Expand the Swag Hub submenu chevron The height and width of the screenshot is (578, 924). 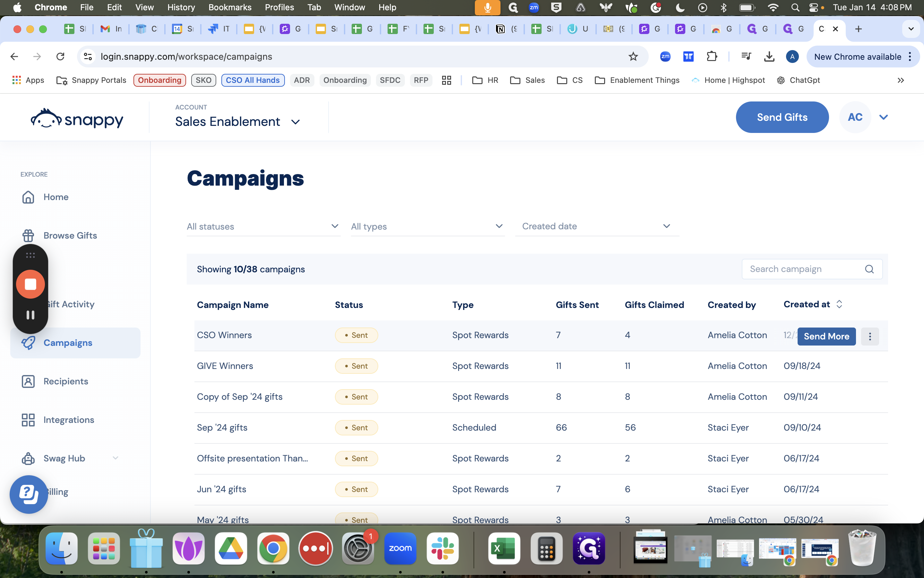pyautogui.click(x=115, y=458)
